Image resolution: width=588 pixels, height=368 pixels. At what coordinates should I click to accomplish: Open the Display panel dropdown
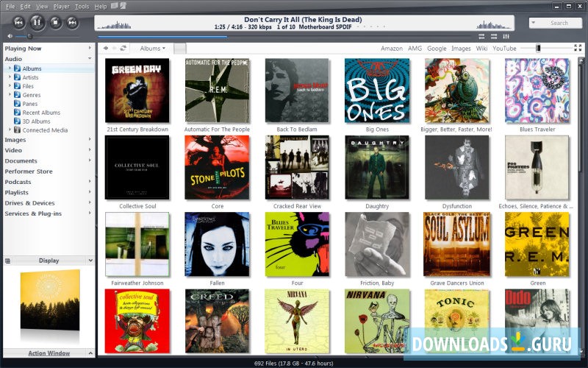pyautogui.click(x=90, y=261)
